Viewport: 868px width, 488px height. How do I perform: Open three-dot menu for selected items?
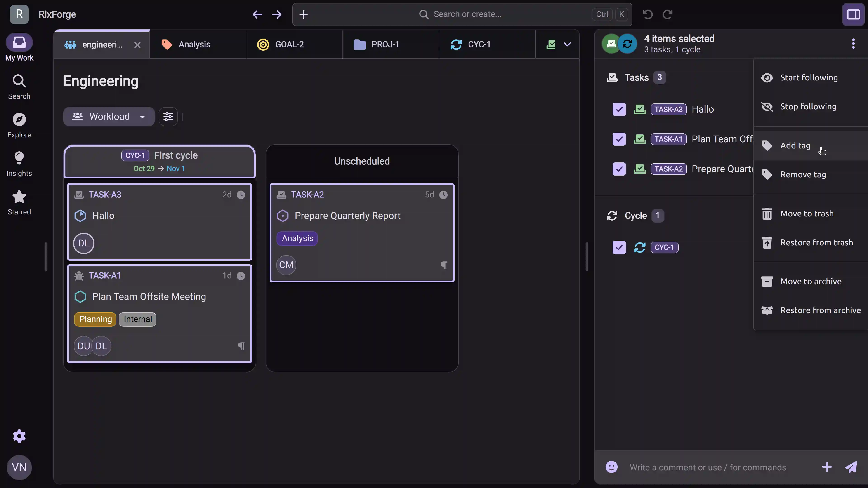coord(853,43)
